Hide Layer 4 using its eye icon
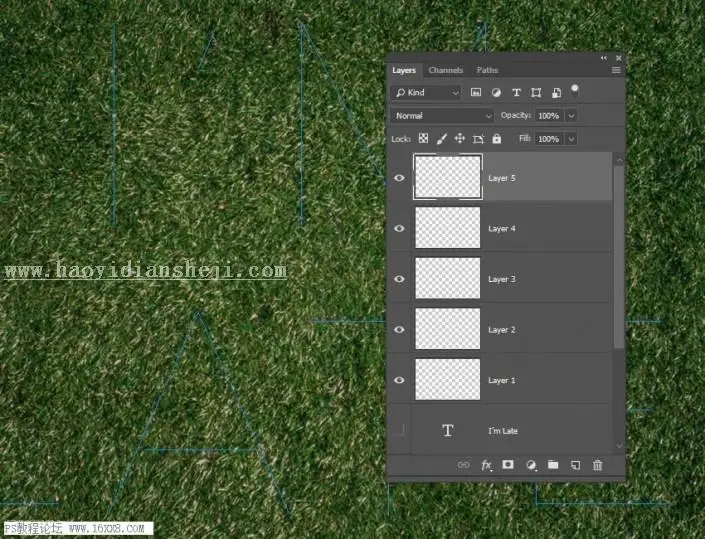 coord(399,228)
